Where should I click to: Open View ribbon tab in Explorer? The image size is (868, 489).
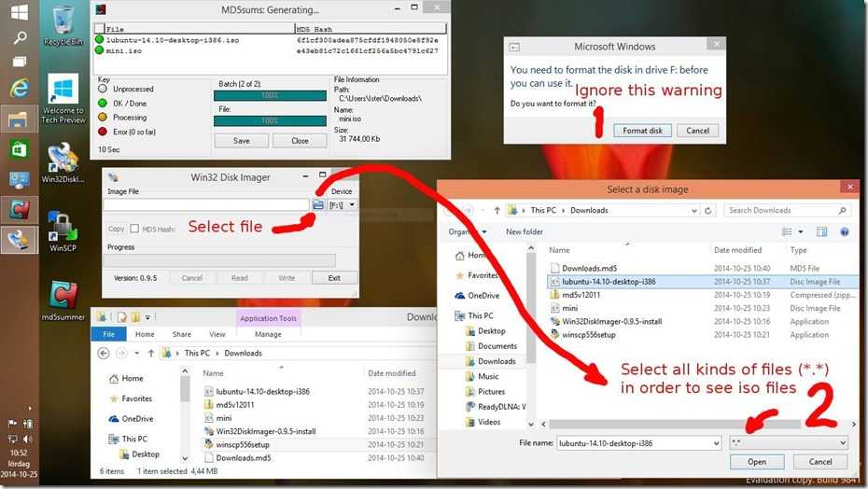point(217,334)
